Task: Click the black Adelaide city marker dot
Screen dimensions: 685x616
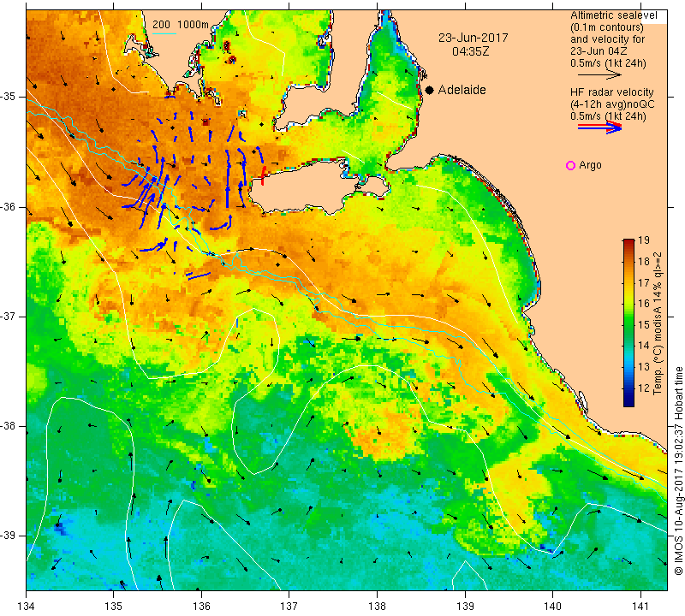Action: [430, 90]
